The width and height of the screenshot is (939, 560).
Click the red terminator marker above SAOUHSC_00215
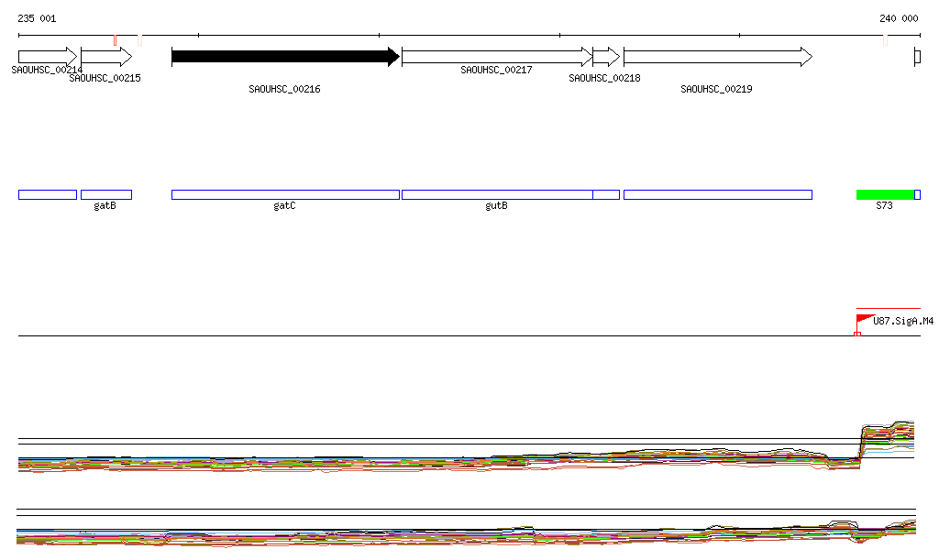[115, 40]
